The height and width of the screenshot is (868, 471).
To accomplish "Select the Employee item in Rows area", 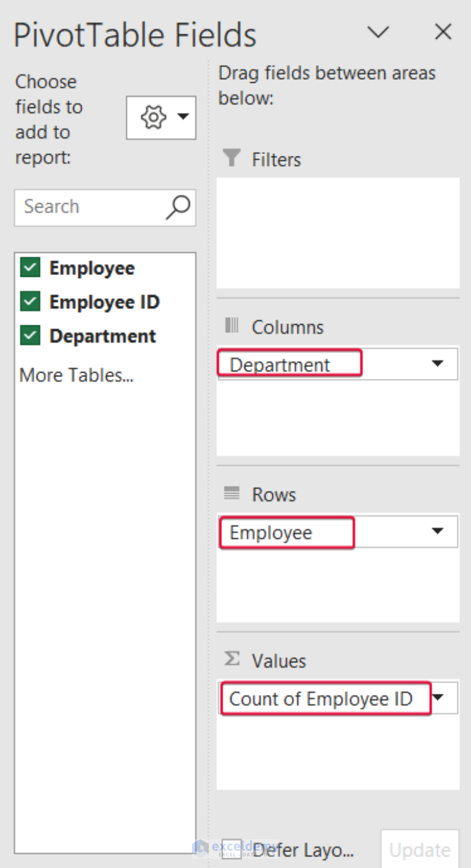I will pos(338,532).
